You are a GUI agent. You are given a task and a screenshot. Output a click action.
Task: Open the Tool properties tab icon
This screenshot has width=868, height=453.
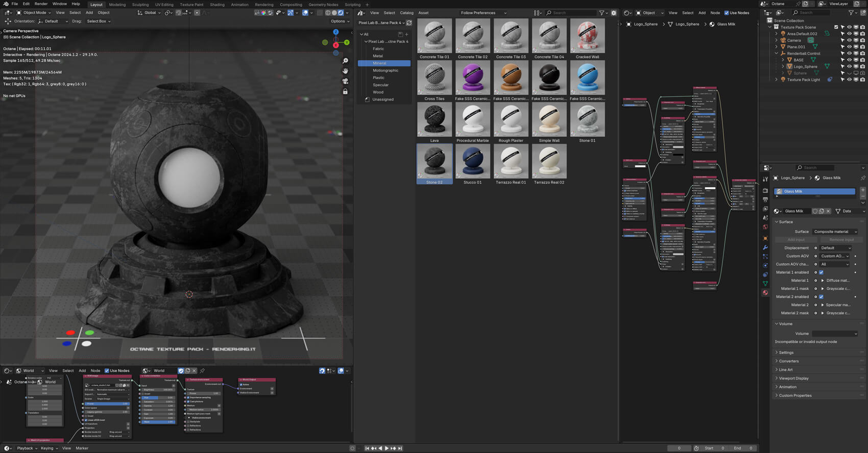pyautogui.click(x=765, y=180)
